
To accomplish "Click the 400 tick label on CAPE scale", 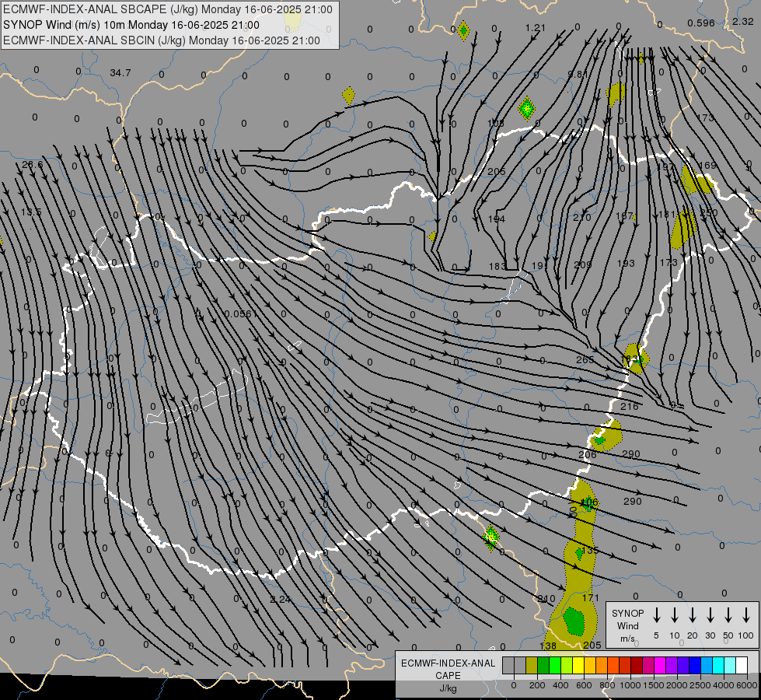I will tap(560, 685).
